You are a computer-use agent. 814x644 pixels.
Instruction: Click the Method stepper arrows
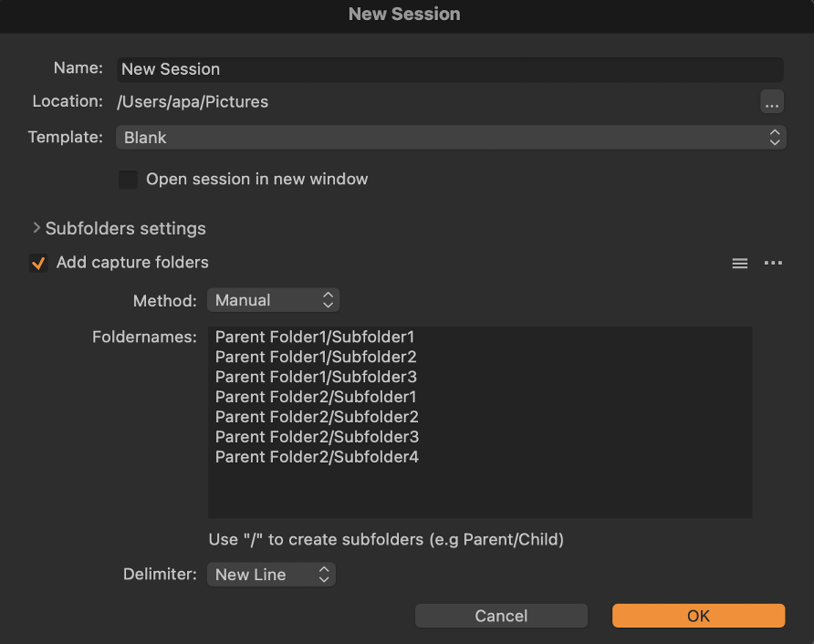pos(328,300)
